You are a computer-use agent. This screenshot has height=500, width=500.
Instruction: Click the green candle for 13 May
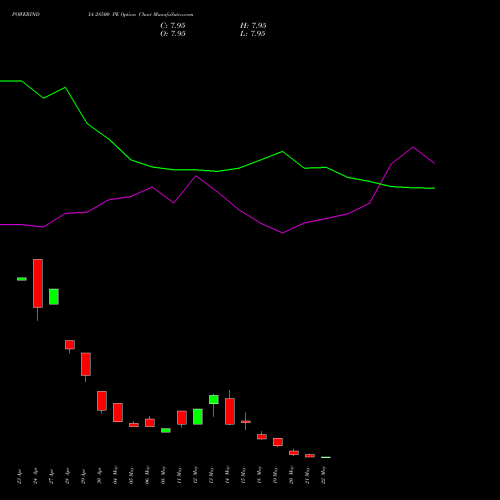coord(214,399)
